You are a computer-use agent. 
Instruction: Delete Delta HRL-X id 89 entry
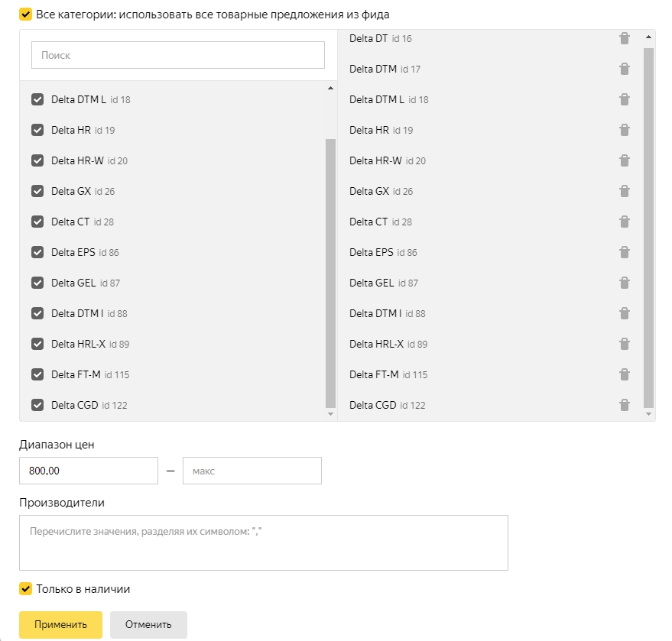(x=625, y=344)
